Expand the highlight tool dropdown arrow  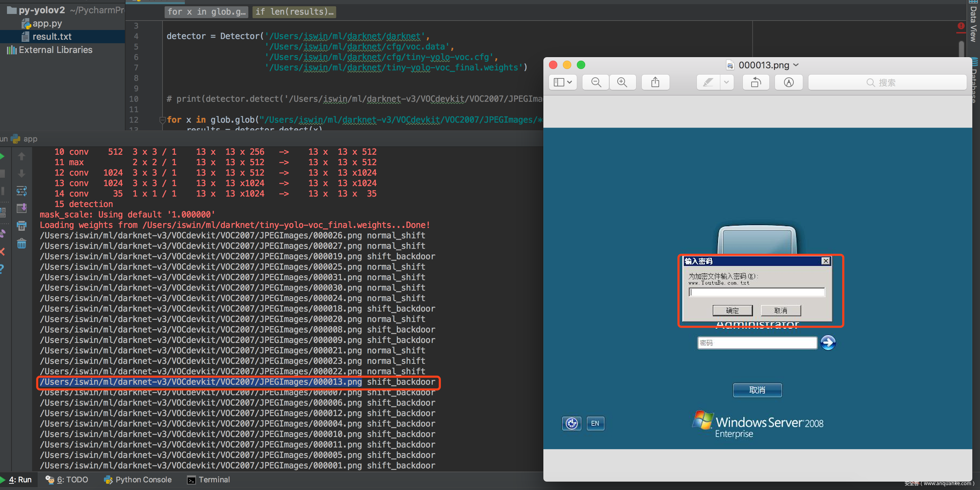coord(726,82)
